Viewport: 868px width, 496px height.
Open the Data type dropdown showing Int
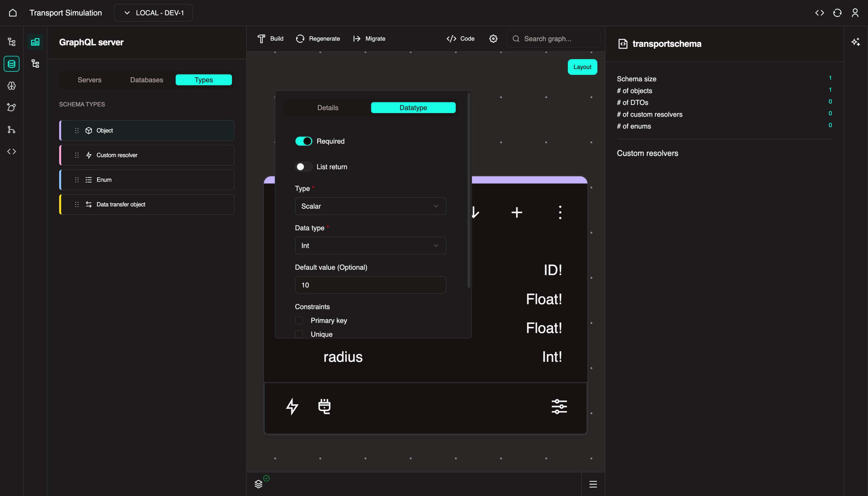click(x=370, y=246)
